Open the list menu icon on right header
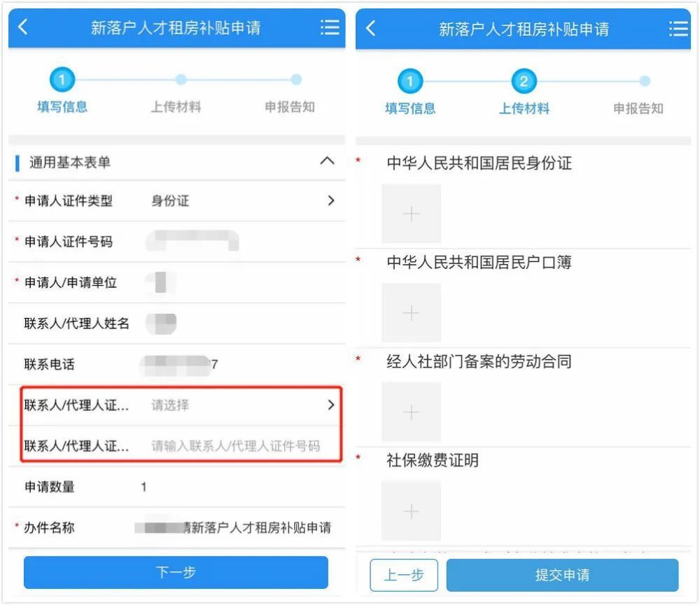 tap(678, 29)
